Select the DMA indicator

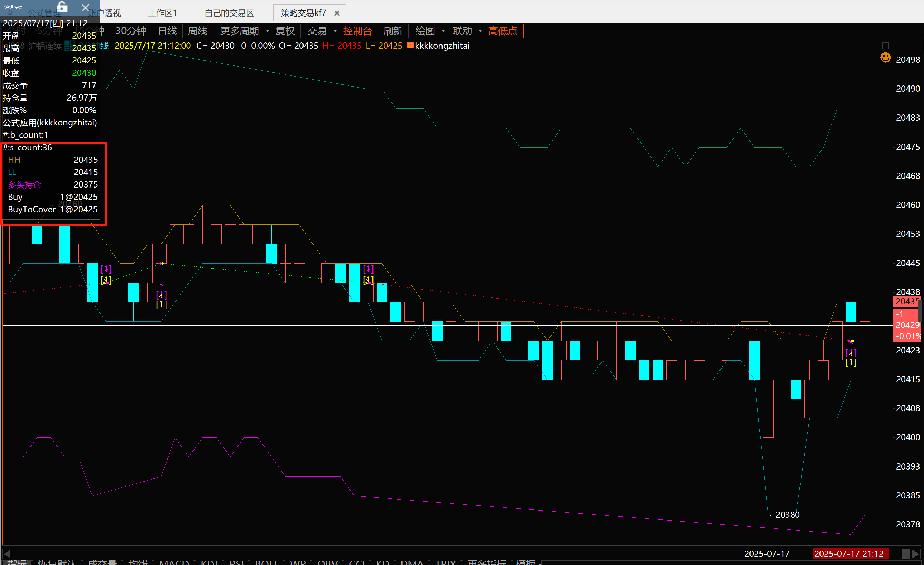(412, 562)
